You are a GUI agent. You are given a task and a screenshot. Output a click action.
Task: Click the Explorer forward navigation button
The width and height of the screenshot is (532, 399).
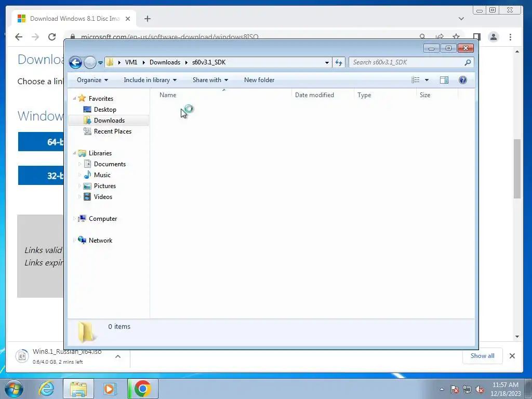tap(90, 62)
